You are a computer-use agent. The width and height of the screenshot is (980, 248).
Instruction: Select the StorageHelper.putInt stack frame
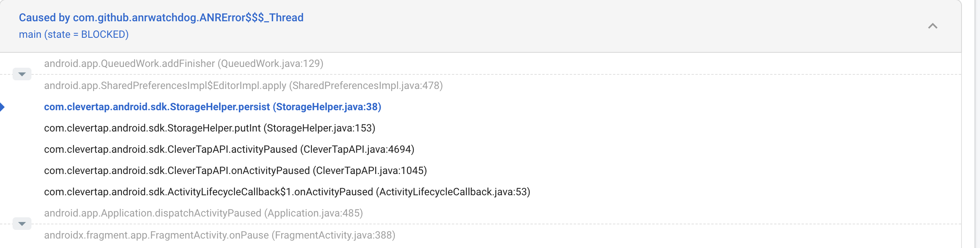click(209, 128)
